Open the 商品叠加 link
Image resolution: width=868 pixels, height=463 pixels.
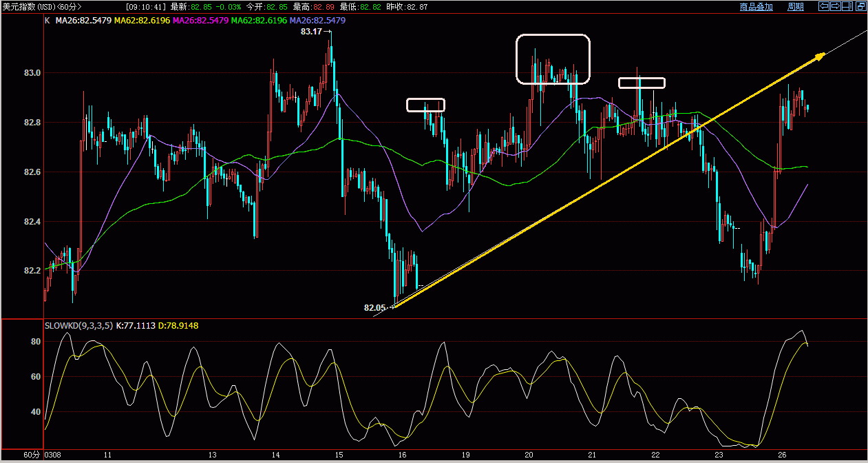click(756, 7)
